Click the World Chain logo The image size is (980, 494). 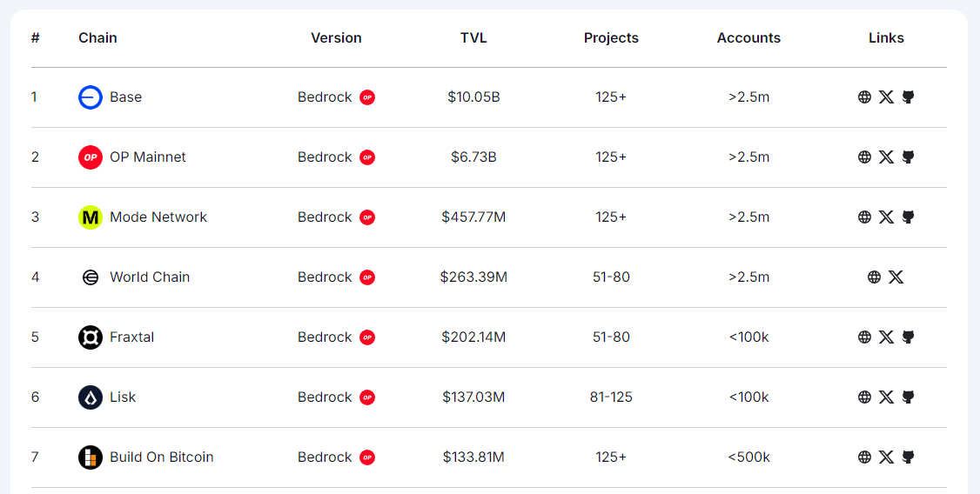point(90,277)
